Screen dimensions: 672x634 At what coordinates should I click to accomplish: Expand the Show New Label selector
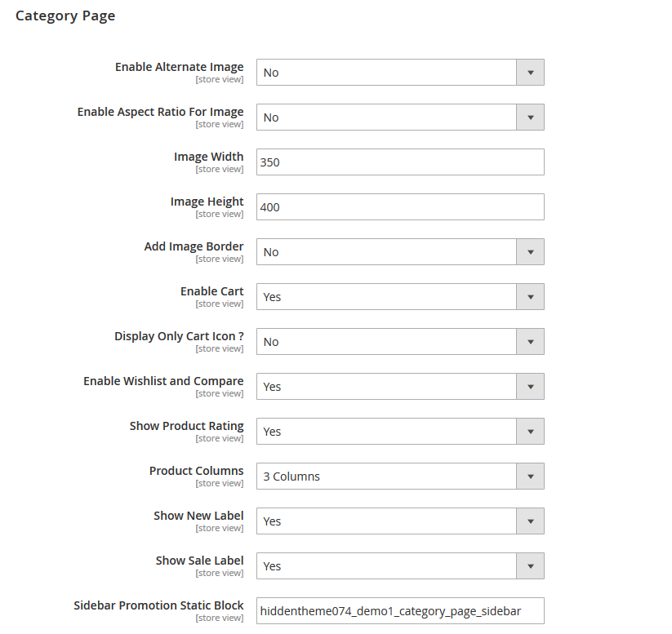click(x=530, y=521)
